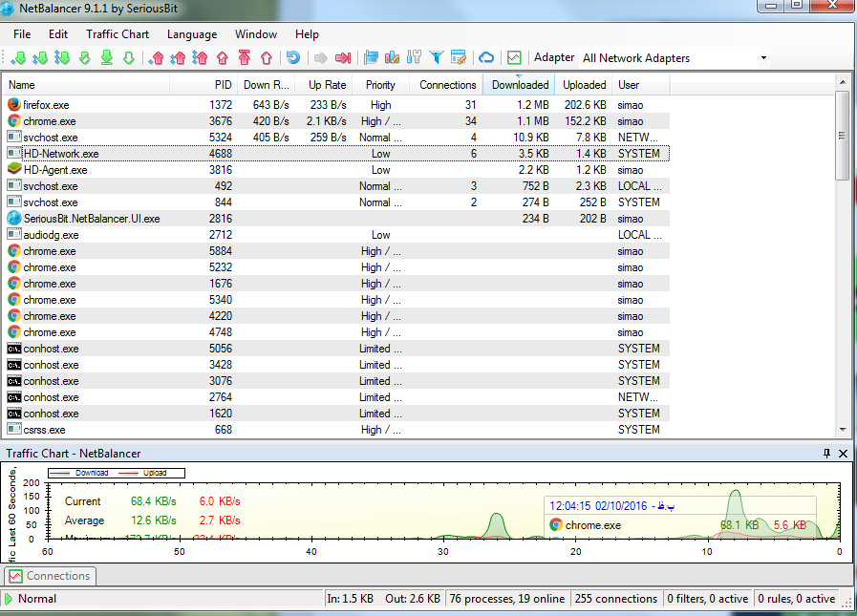Open the File menu

click(22, 33)
